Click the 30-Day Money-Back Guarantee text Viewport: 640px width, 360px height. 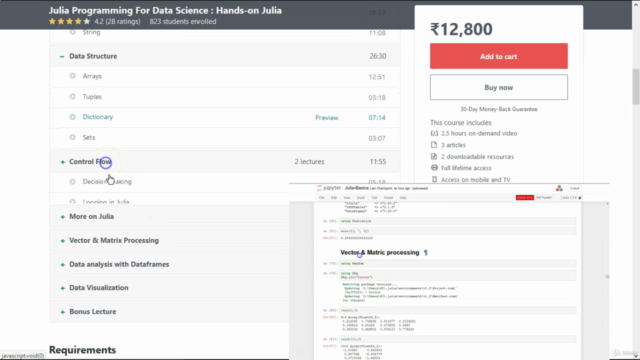point(499,109)
